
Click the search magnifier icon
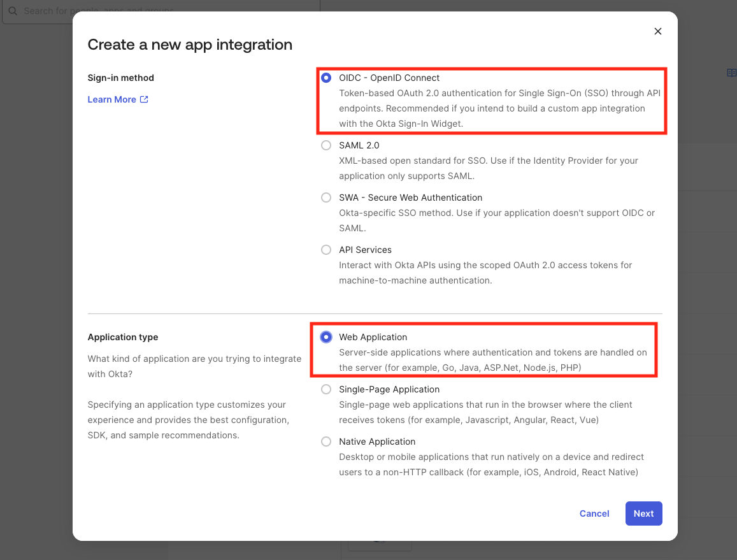coord(13,11)
